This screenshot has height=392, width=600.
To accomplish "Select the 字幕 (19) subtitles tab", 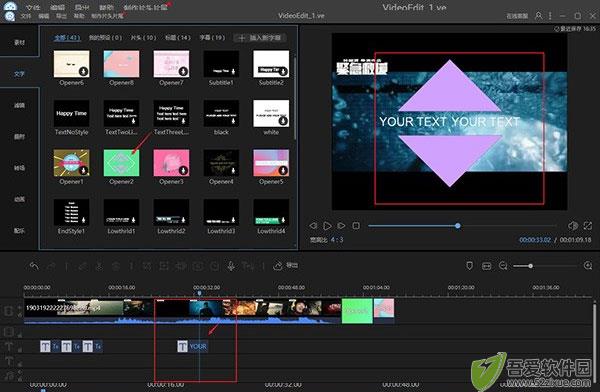I will 212,38.
